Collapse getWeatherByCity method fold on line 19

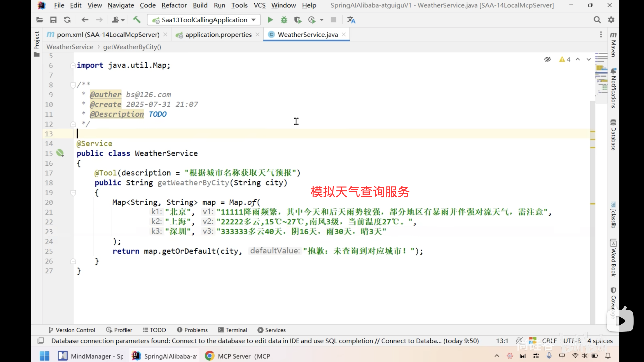(73, 193)
